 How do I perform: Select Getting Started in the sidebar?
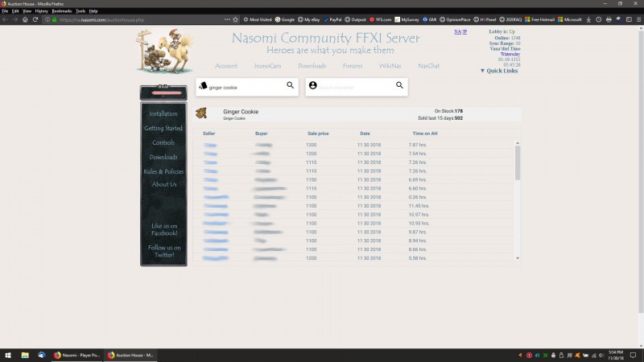(163, 129)
